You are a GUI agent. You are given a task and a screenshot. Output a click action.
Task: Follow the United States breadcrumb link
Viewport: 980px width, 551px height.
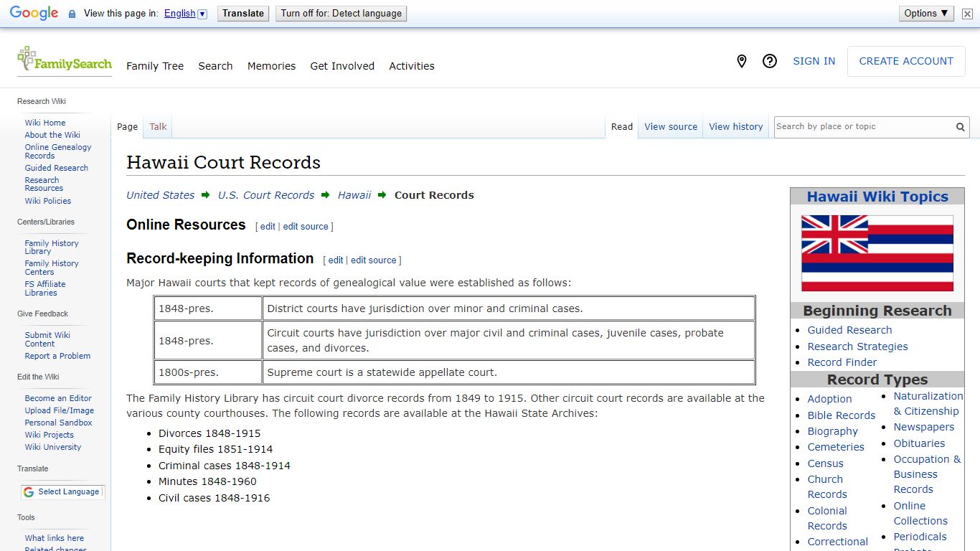(x=160, y=195)
